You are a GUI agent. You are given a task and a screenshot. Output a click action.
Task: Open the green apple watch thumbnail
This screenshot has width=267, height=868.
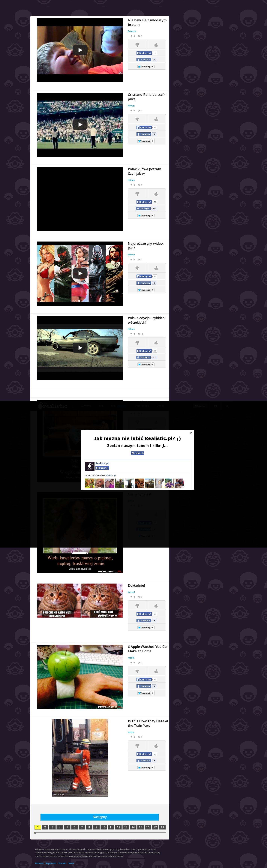80,677
